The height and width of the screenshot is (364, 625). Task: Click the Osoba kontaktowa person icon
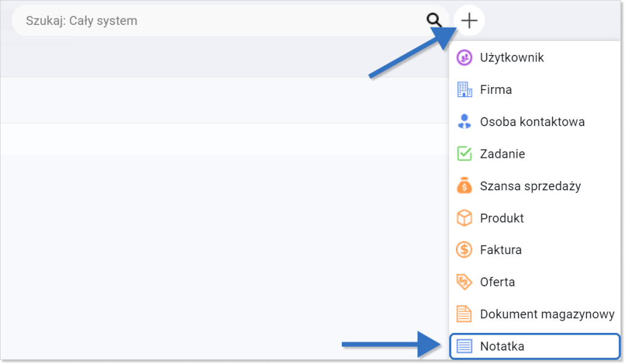coord(464,121)
